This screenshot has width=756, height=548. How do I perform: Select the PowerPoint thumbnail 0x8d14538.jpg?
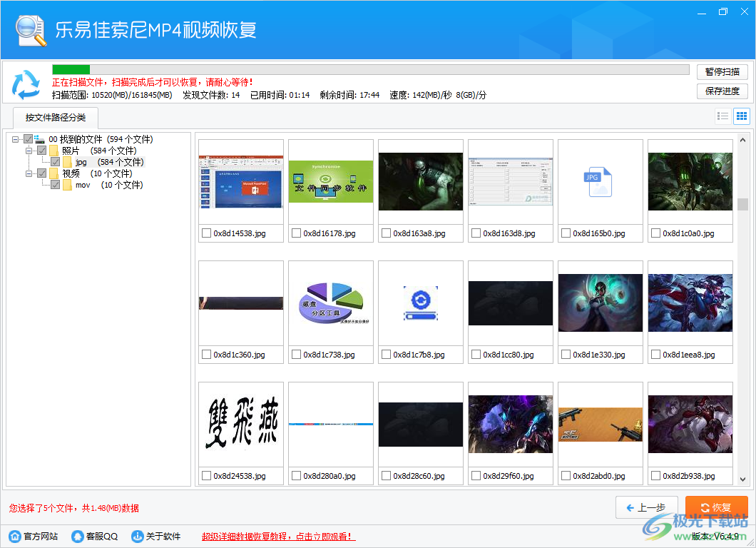tap(241, 182)
